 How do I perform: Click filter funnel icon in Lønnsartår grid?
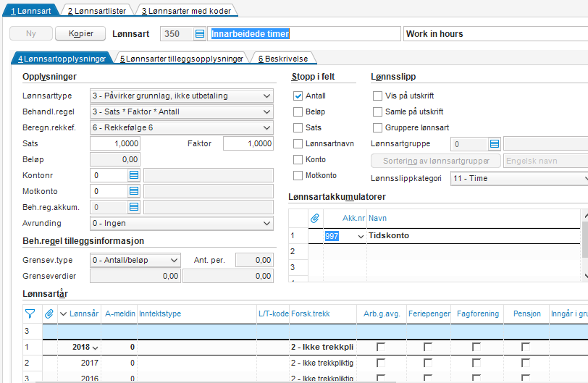30,313
